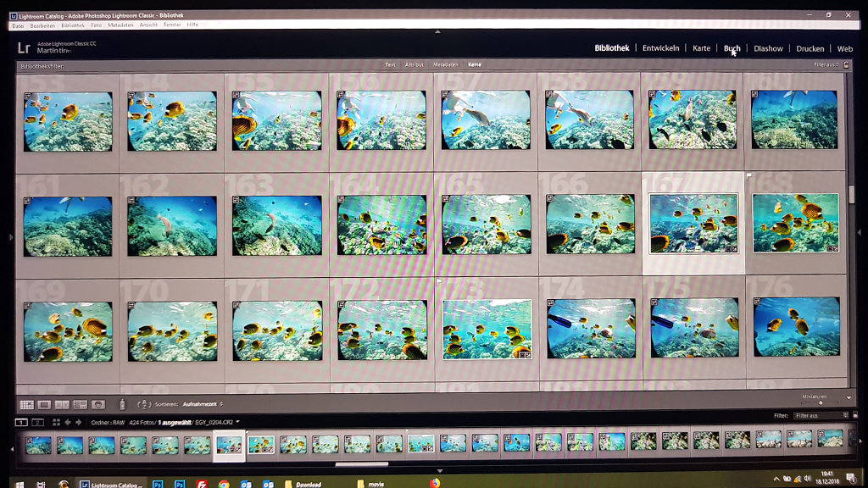Open Photoshop from the Windows taskbar
Viewport: 868px width, 488px height.
(158, 484)
